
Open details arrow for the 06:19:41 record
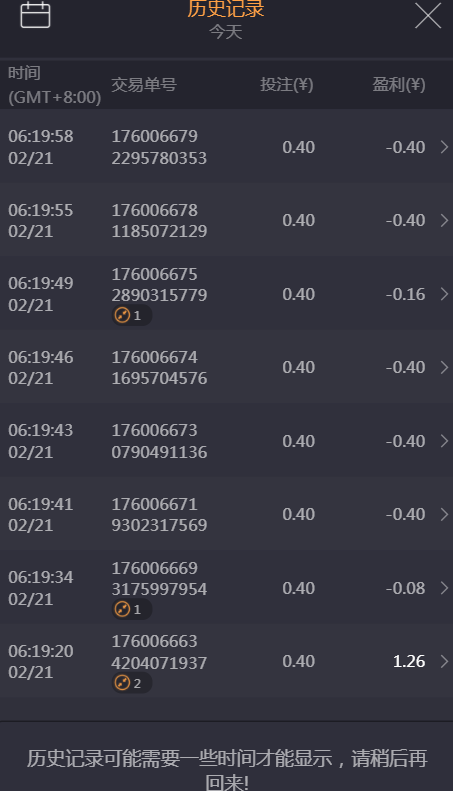pyautogui.click(x=444, y=515)
